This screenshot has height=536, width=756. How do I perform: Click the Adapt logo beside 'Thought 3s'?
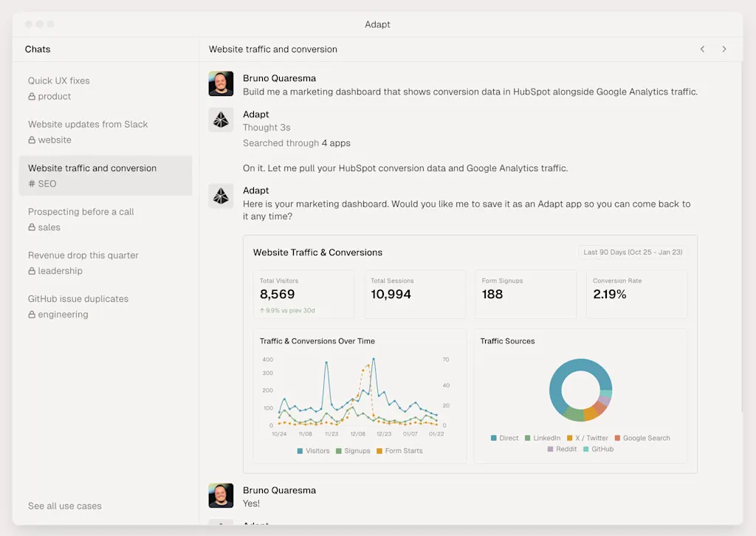221,120
